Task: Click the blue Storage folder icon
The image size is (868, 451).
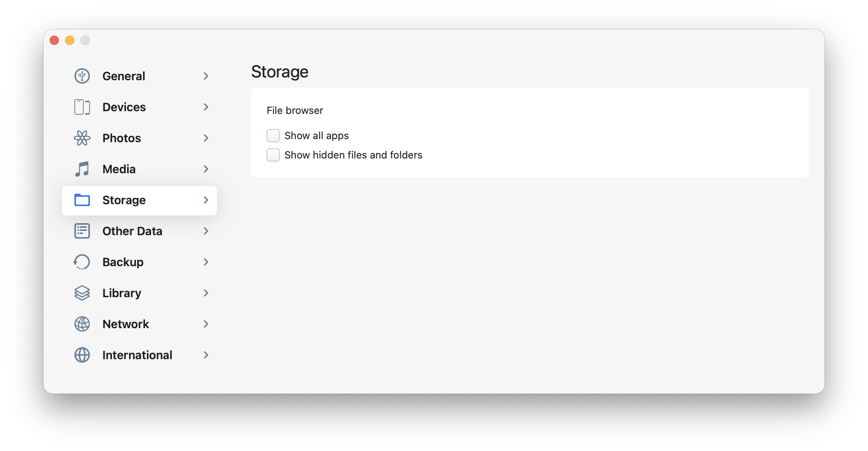Action: tap(82, 200)
